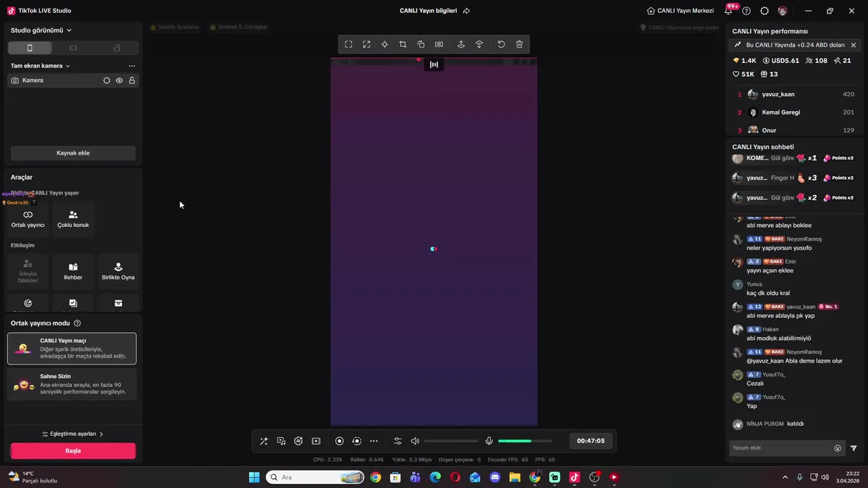The image size is (868, 488).
Task: Open Kamera source settings circle icon
Action: 106,81
